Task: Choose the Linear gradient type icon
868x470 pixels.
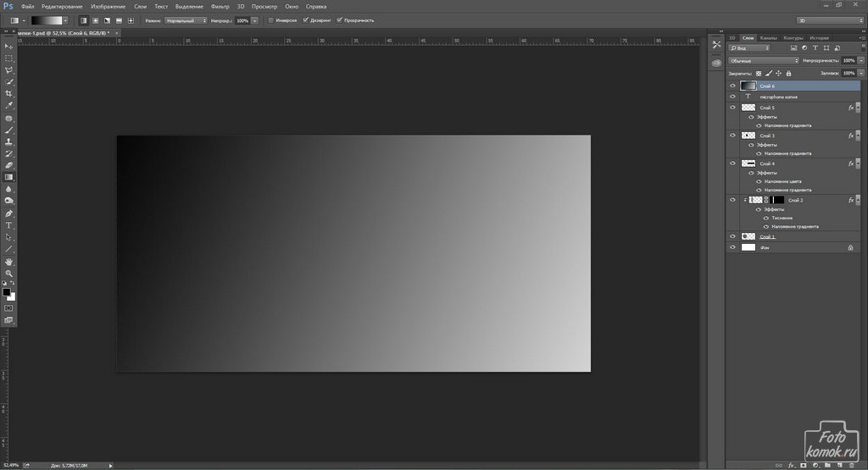Action: tap(84, 20)
